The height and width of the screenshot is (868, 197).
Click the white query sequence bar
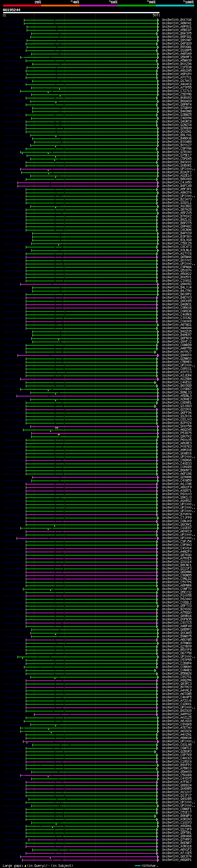tap(81, 13)
